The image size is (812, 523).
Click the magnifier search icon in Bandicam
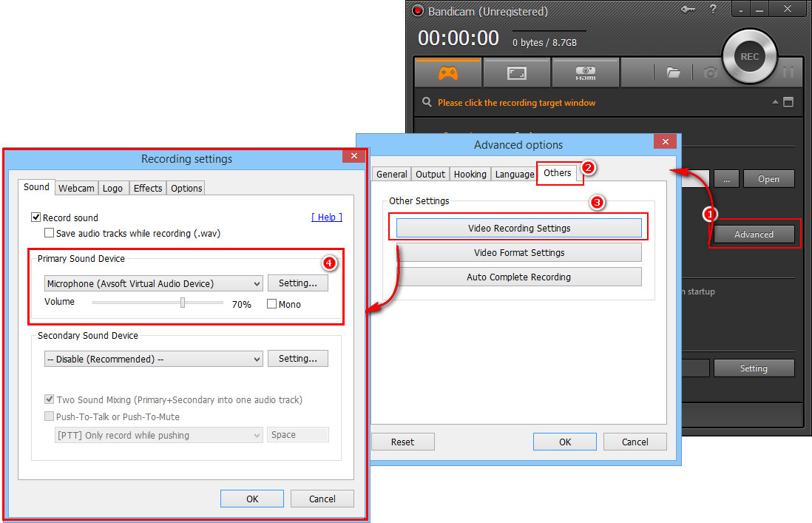coord(427,102)
